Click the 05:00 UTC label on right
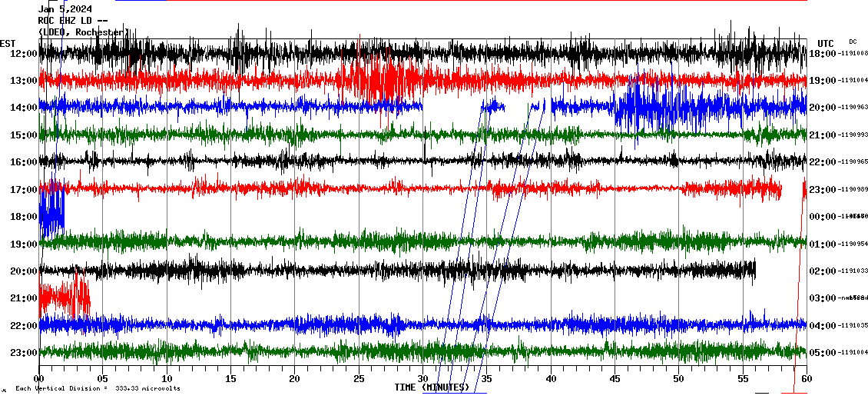The image size is (868, 399). click(x=823, y=353)
